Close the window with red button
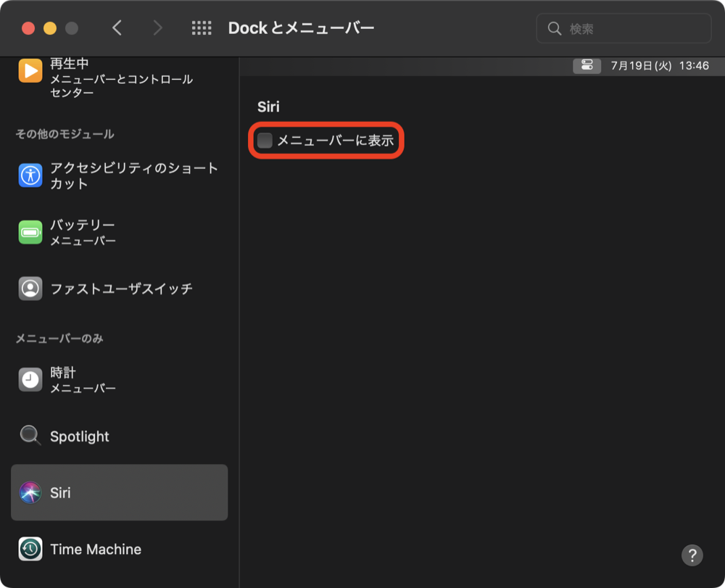 click(28, 28)
